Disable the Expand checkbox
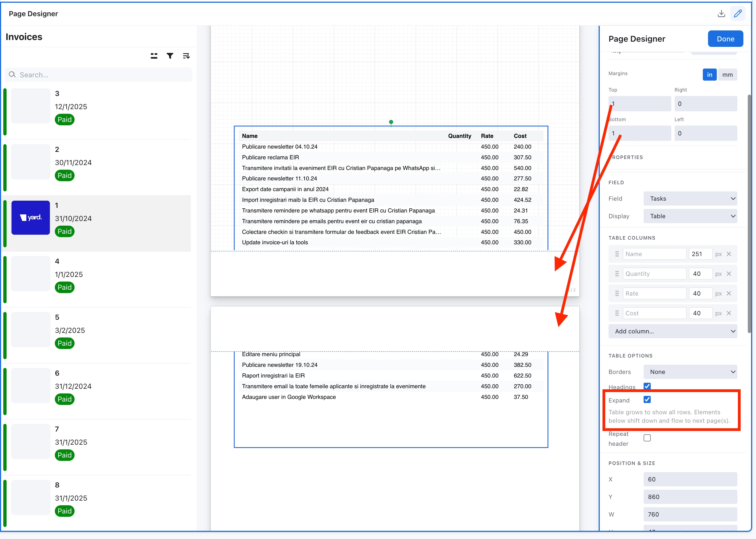The image size is (756, 539). (x=647, y=400)
